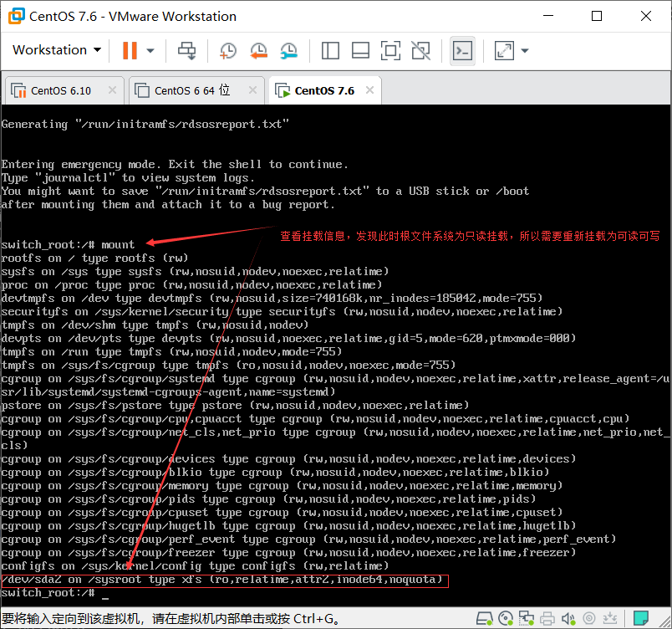672x629 pixels.
Task: Select the CentOS 7.6 tab
Action: click(324, 90)
